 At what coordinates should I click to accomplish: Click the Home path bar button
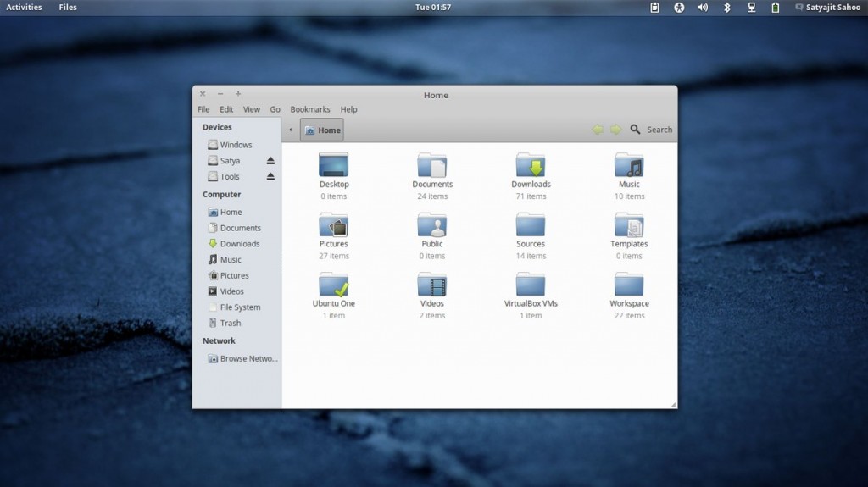(x=322, y=130)
